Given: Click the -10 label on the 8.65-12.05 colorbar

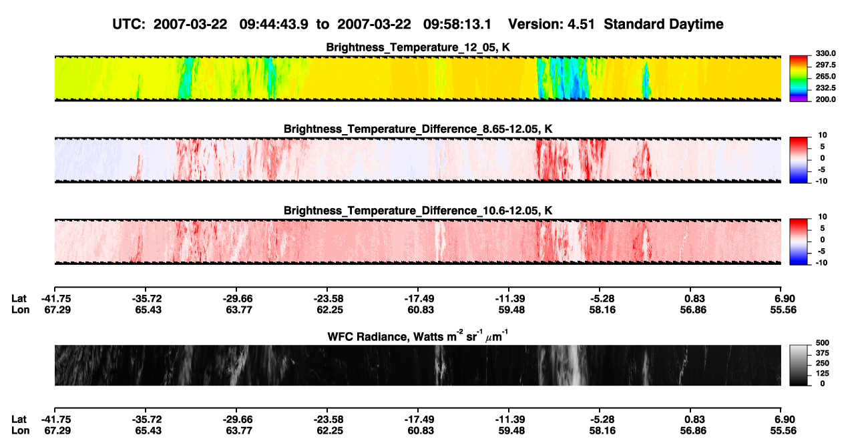Looking at the screenshot, I should coord(823,181).
